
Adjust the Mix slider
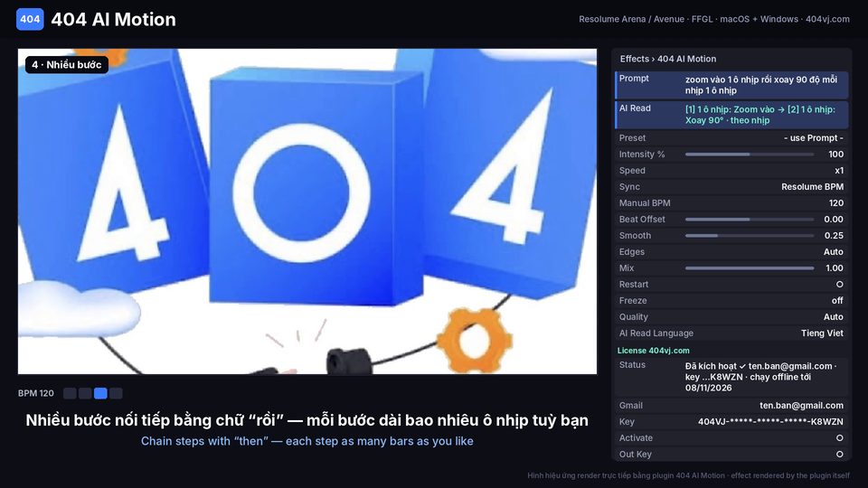point(749,268)
